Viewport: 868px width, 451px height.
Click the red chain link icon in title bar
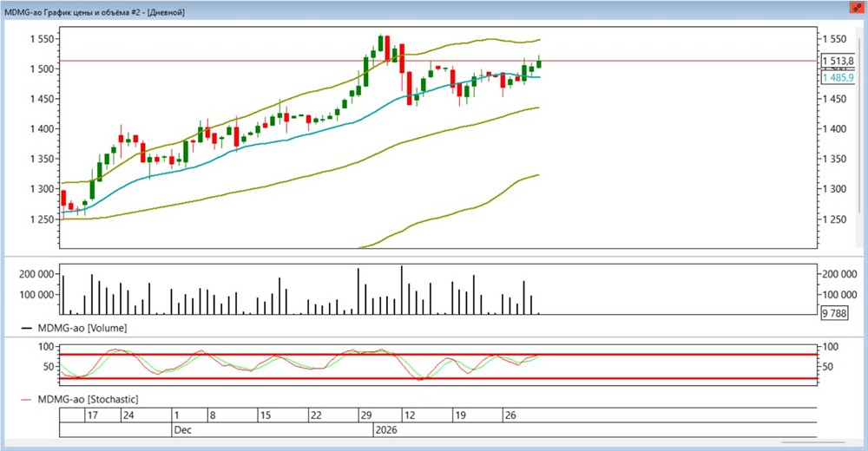tap(858, 8)
